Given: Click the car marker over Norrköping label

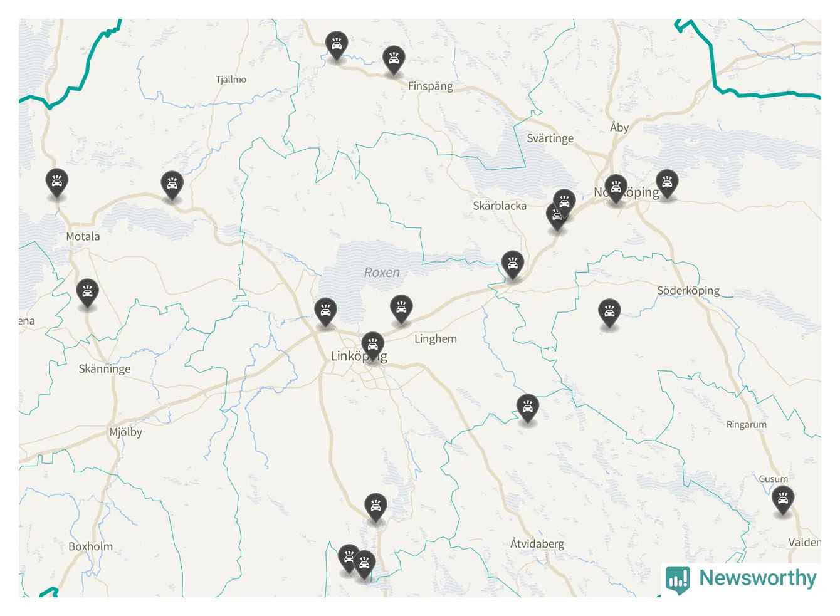Looking at the screenshot, I should click(x=616, y=189).
